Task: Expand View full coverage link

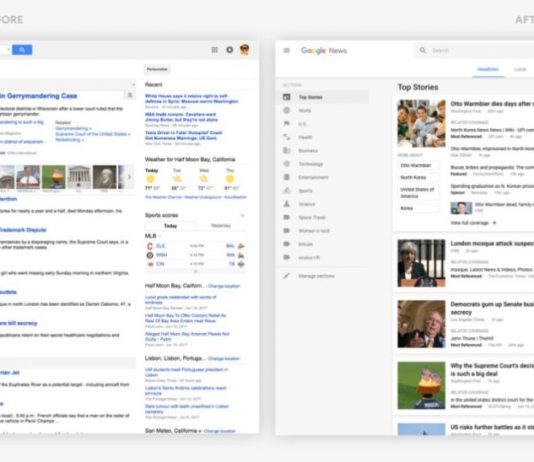Action: [x=473, y=223]
